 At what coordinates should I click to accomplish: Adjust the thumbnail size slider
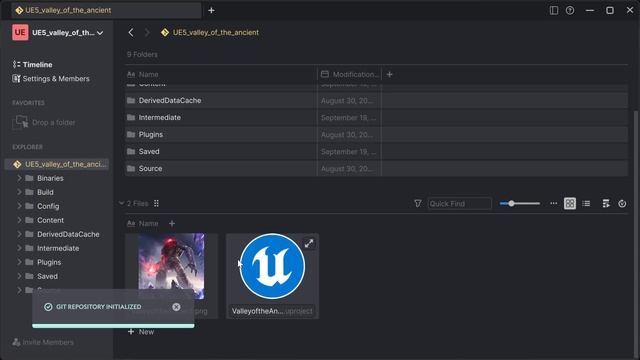click(x=520, y=203)
